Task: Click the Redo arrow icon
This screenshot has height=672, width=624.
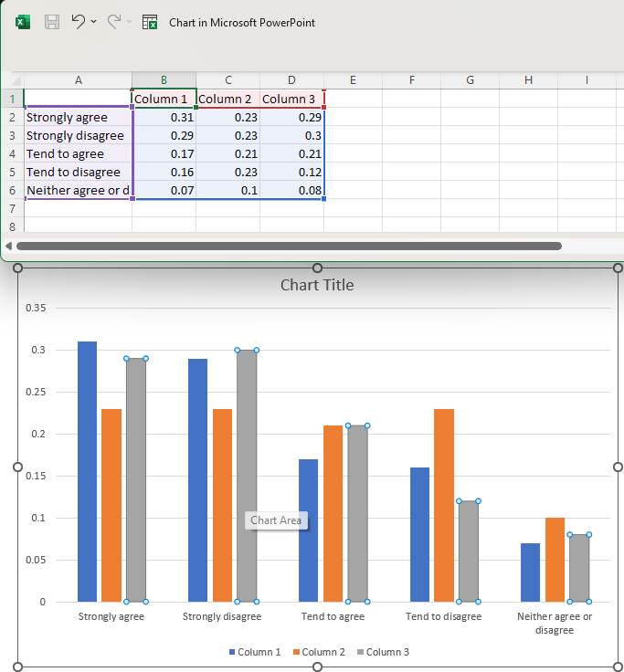Action: point(114,21)
